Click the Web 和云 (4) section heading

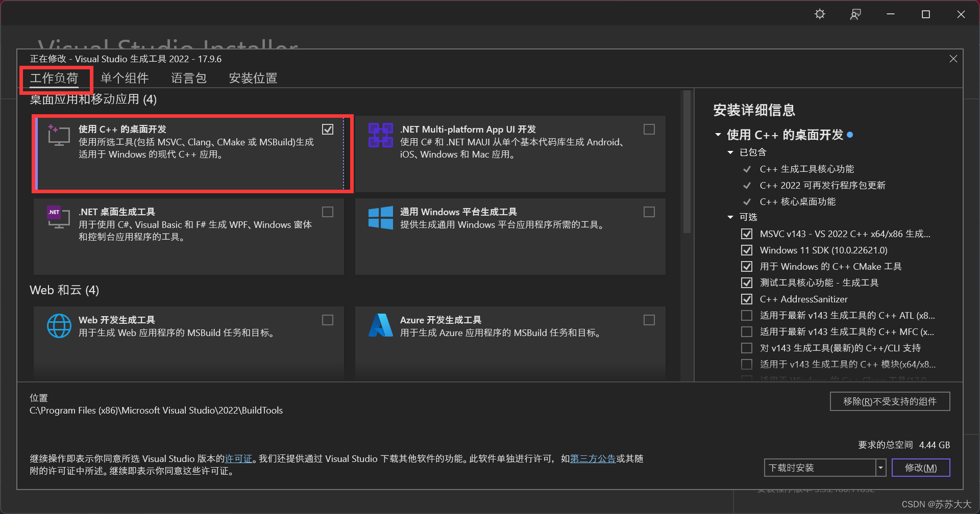(64, 290)
